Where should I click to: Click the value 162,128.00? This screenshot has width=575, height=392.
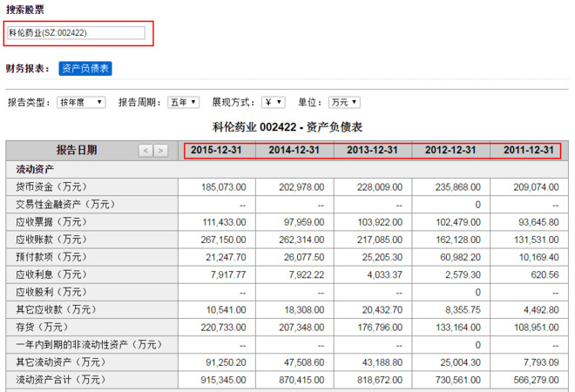[x=458, y=240]
